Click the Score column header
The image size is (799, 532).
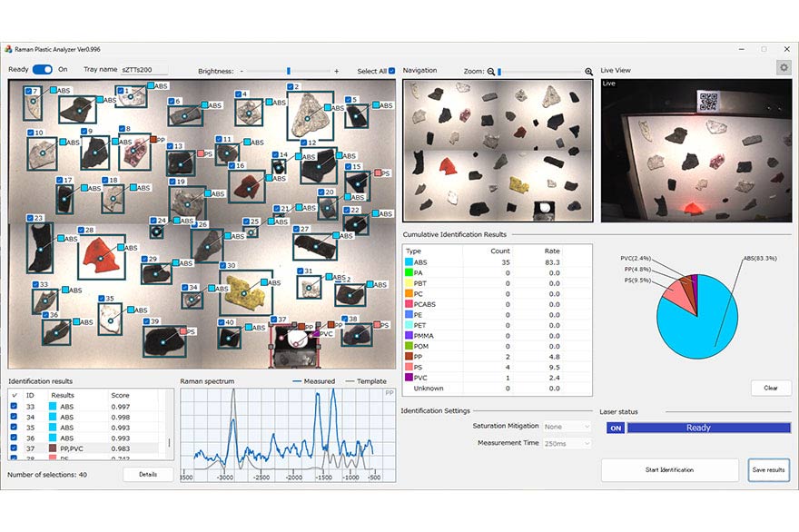point(120,395)
